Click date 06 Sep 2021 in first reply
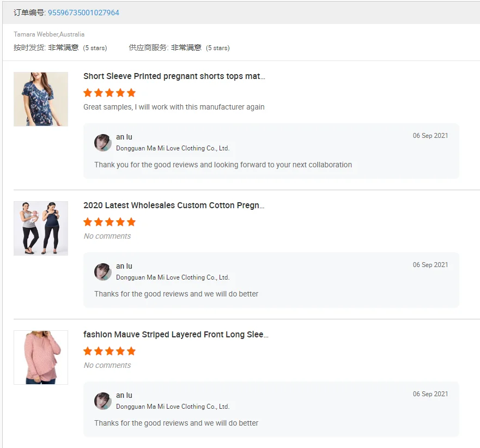The width and height of the screenshot is (480, 448). tap(430, 136)
